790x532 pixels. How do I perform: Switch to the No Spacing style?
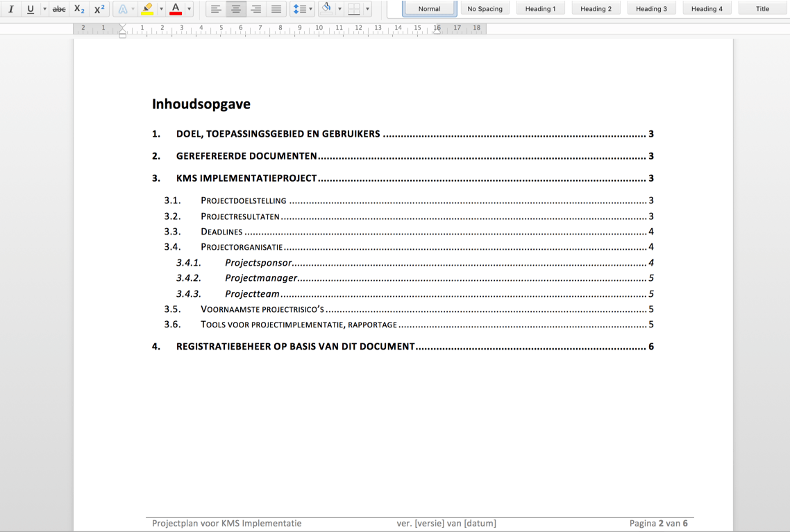(x=485, y=8)
